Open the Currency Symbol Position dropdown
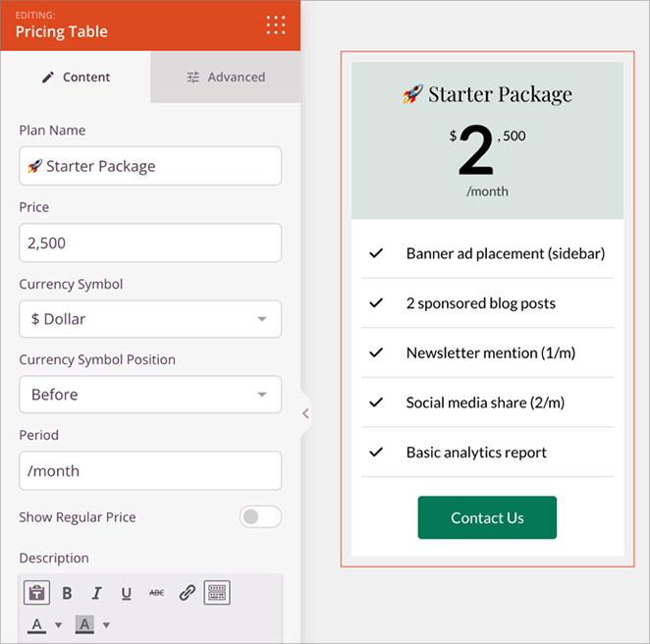The image size is (650, 644). [150, 395]
